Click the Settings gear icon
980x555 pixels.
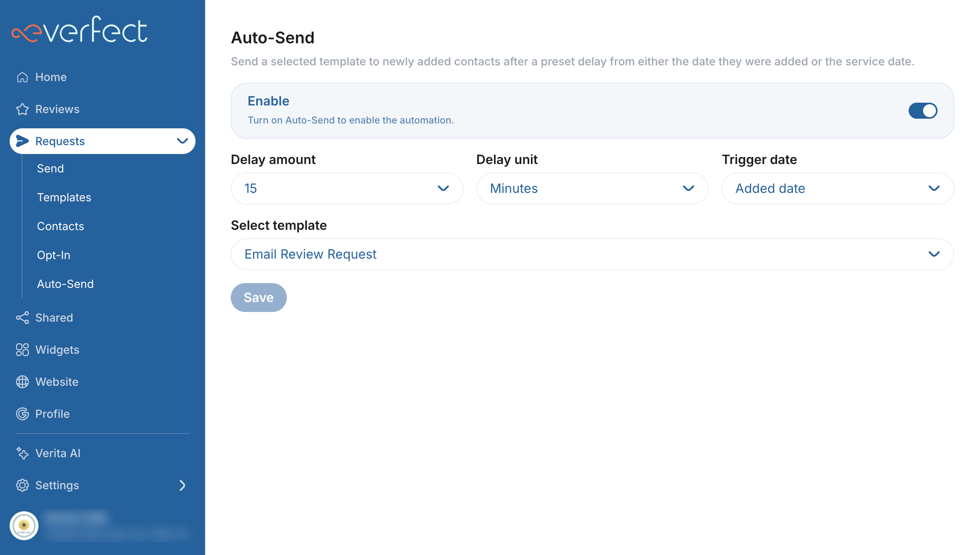pyautogui.click(x=22, y=485)
